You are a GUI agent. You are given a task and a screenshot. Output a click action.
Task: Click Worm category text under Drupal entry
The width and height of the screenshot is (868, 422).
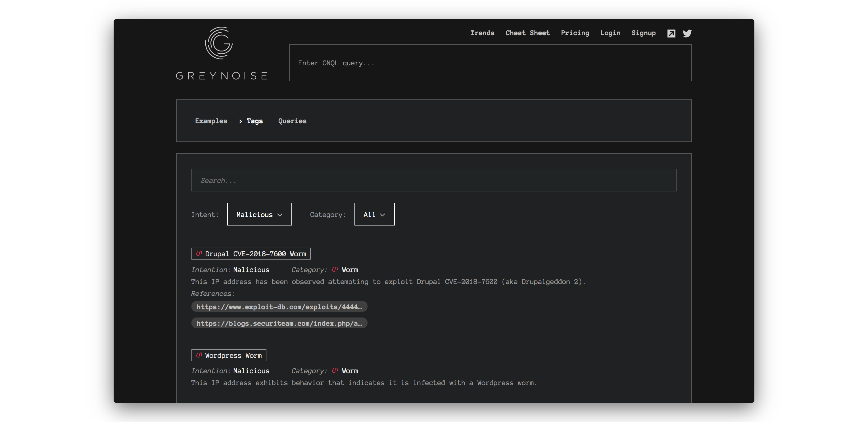point(350,270)
